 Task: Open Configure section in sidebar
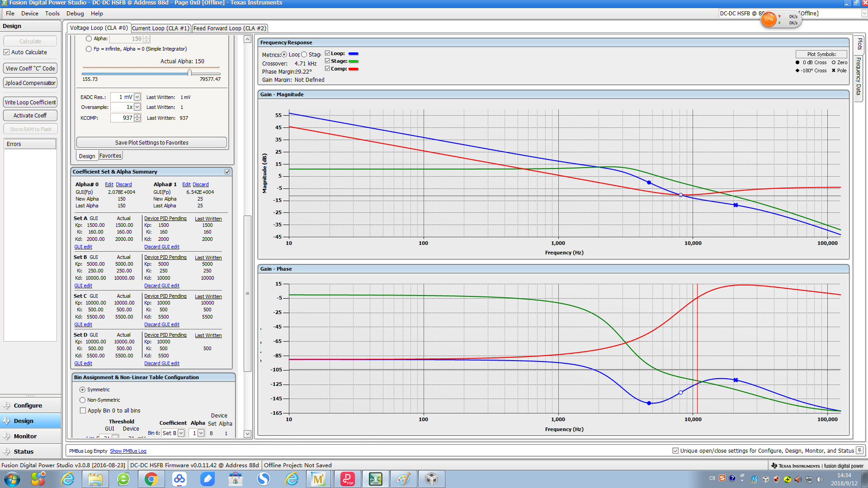click(28, 405)
